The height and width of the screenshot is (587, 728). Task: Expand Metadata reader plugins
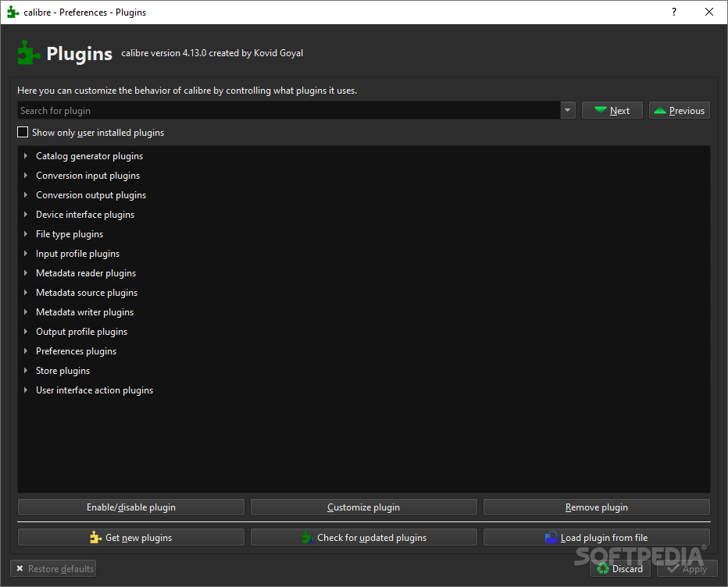[26, 273]
